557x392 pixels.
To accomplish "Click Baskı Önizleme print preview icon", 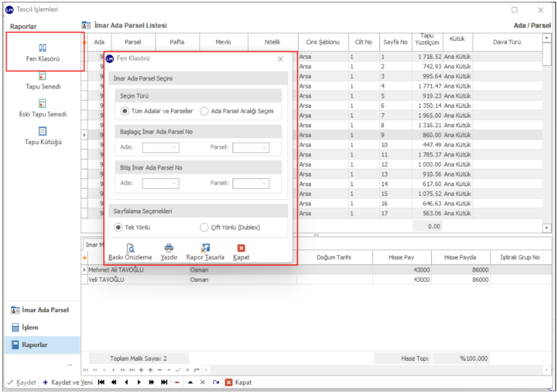I will [130, 248].
